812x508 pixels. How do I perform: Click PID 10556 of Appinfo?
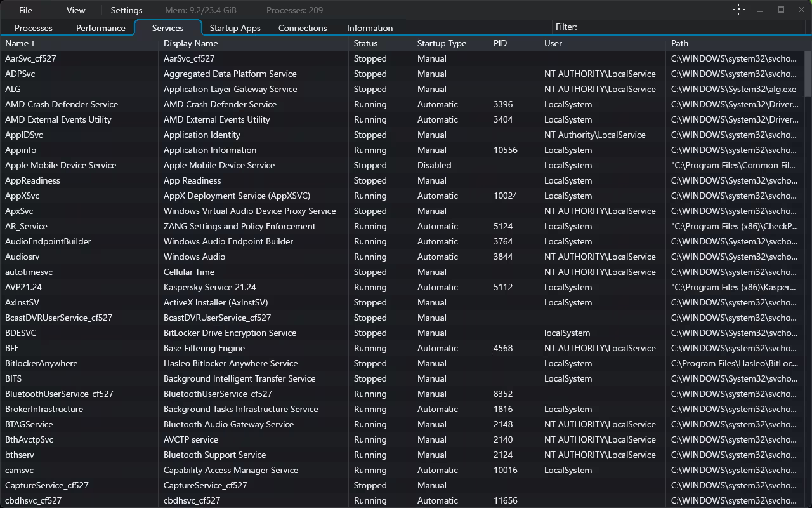coord(506,150)
